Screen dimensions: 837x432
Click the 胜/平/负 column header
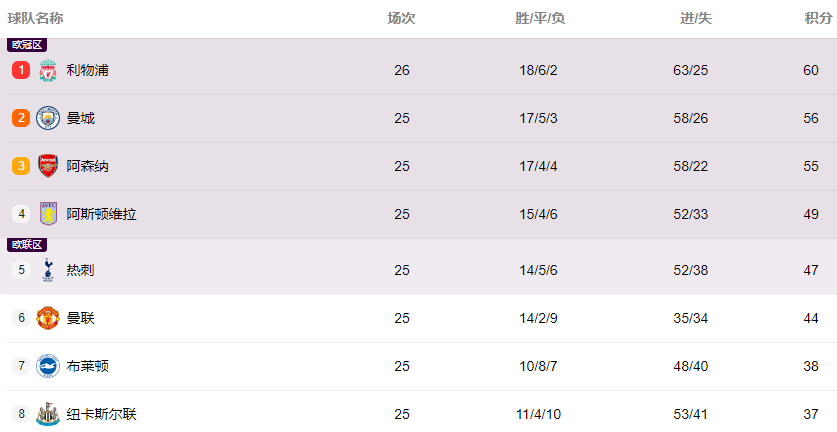tap(540, 18)
